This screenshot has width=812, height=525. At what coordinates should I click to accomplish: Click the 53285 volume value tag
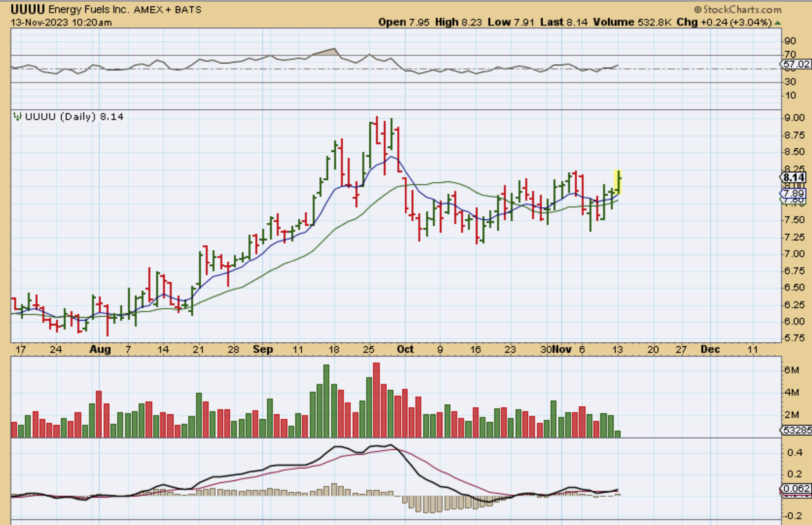797,430
